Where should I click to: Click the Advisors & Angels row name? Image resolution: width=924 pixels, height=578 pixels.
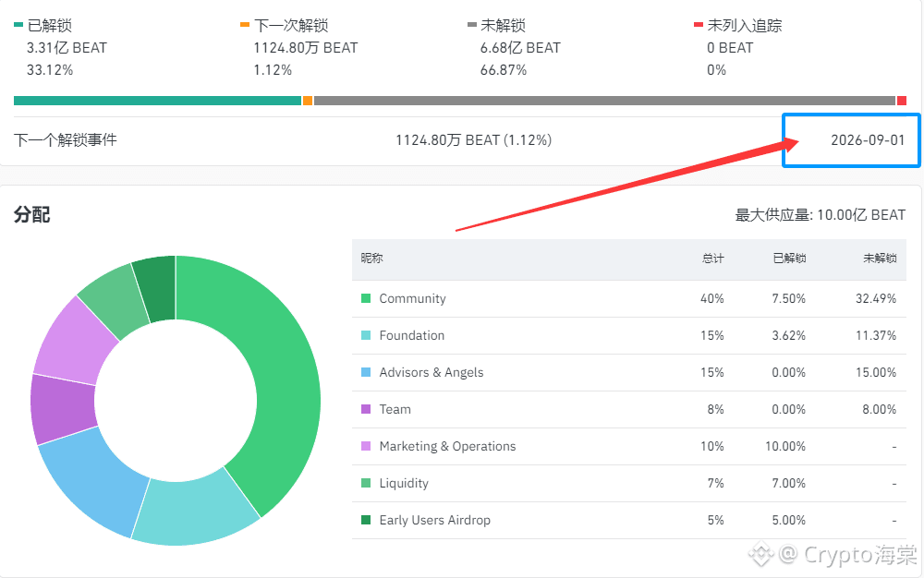[432, 373]
